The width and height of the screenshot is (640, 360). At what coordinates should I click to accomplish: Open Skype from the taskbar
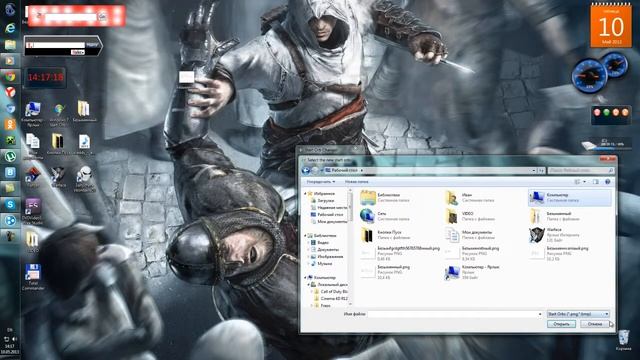(x=10, y=204)
